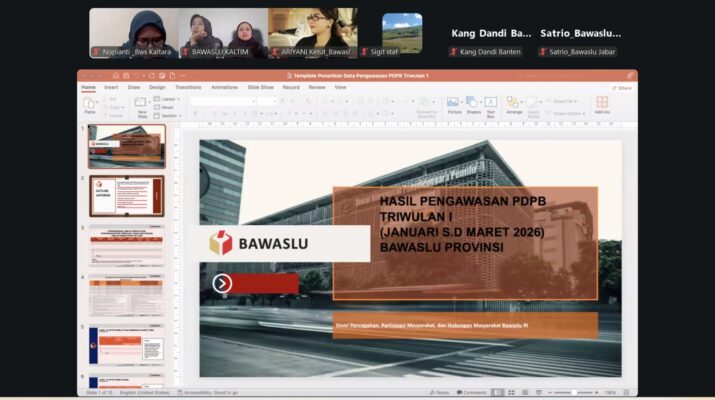Insert a picture using the Picture icon

(x=454, y=104)
